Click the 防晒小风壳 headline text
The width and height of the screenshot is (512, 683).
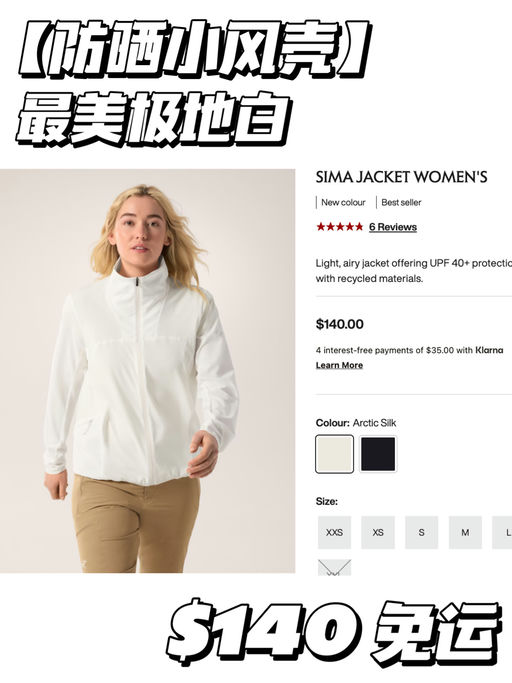point(194,48)
